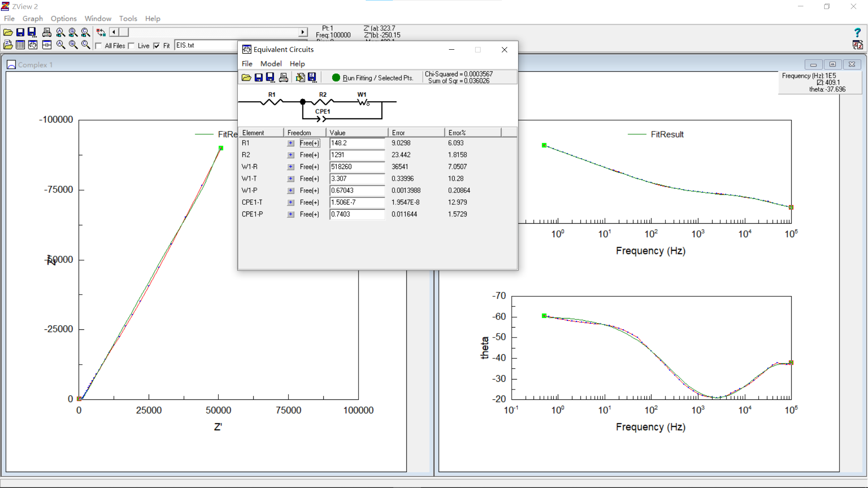Click Save As icon in main toolbar
The image size is (868, 488).
coord(32,32)
